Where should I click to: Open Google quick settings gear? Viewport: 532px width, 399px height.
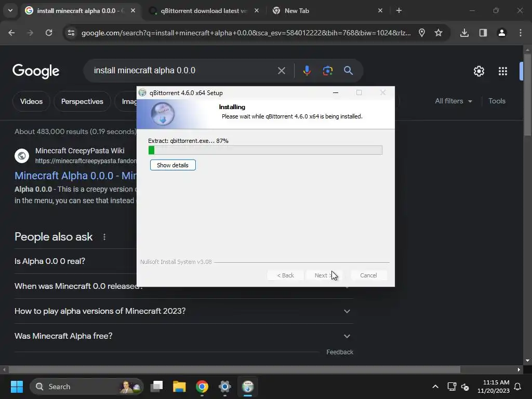click(x=478, y=71)
